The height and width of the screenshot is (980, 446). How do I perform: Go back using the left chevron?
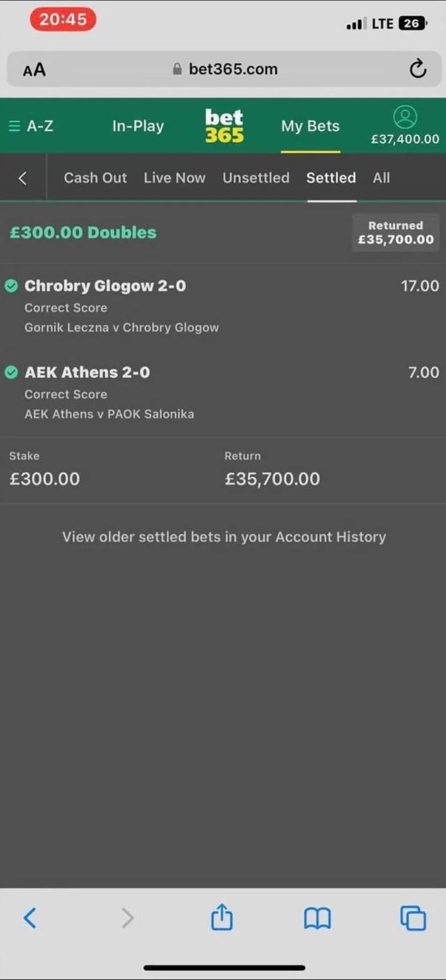23,177
